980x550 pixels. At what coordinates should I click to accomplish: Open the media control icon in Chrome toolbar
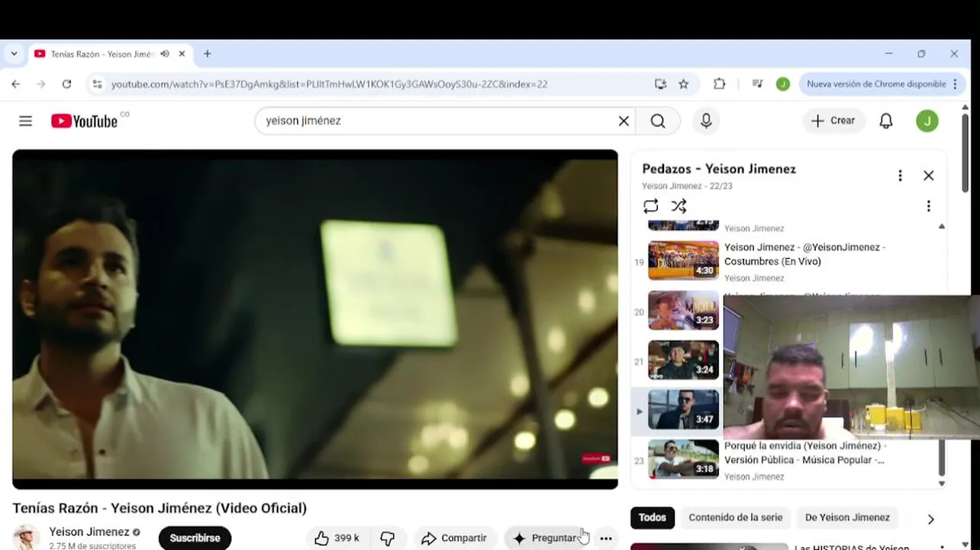[757, 84]
